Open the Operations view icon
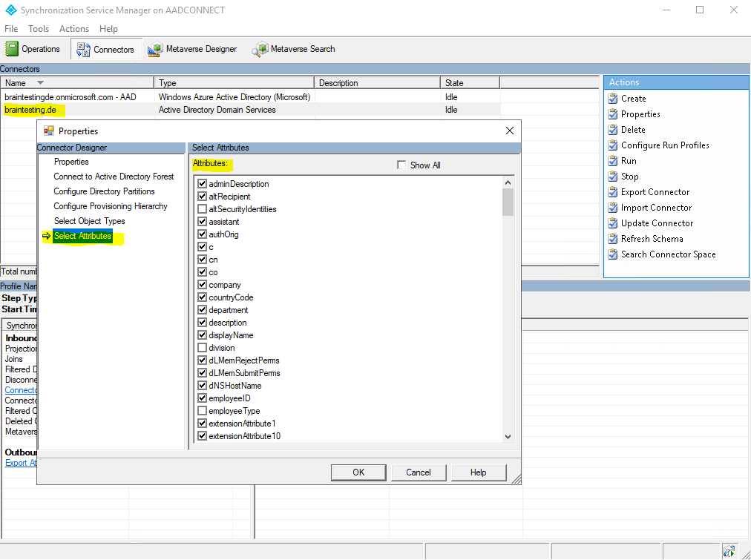The image size is (751, 560). (11, 49)
